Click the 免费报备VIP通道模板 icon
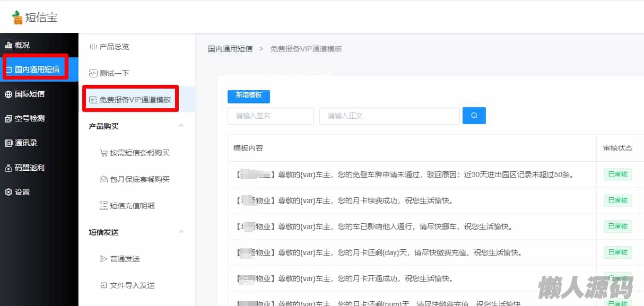 pos(93,100)
